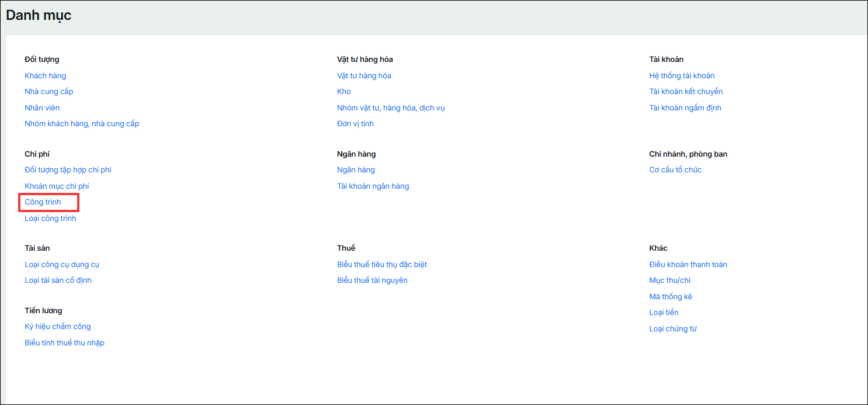Open Khoản mục chi phí

click(x=57, y=186)
